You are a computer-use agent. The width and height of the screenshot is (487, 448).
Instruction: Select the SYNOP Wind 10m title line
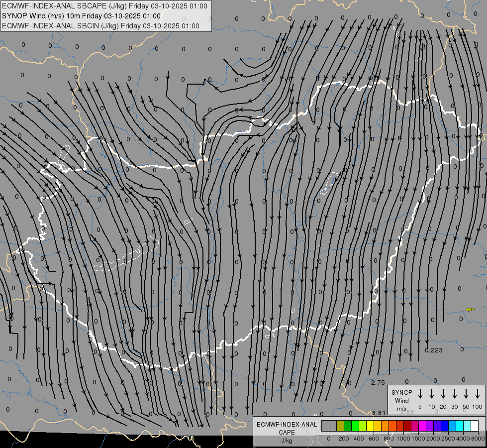81,16
